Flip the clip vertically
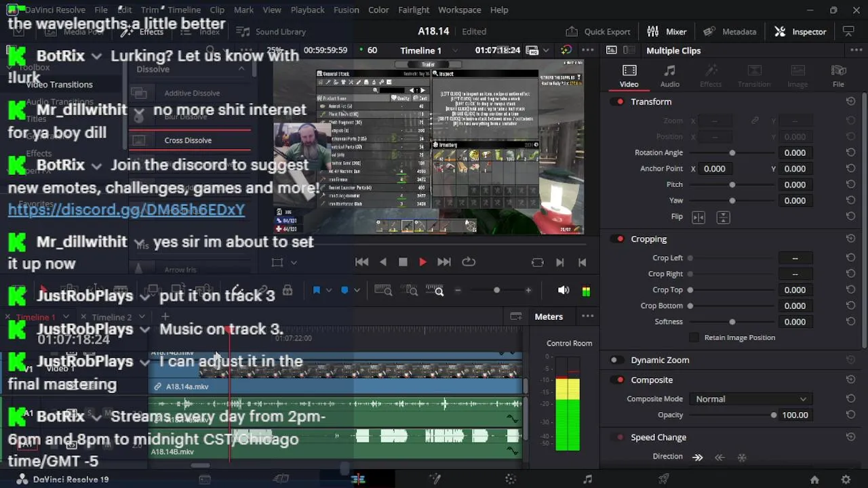The width and height of the screenshot is (868, 488). [x=723, y=217]
